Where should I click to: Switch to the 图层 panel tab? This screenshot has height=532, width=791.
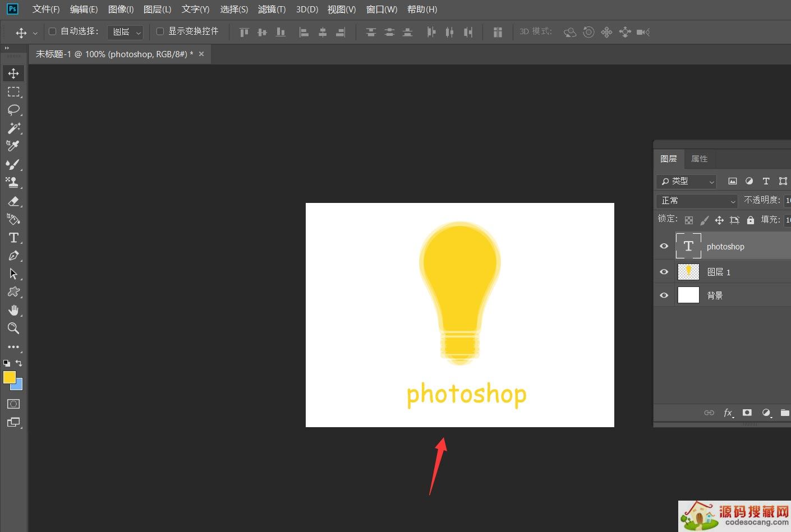point(668,159)
